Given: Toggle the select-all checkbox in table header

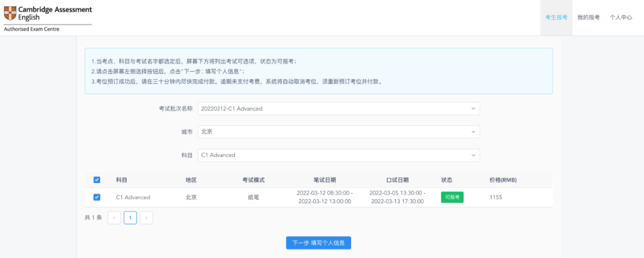Looking at the screenshot, I should [x=97, y=180].
